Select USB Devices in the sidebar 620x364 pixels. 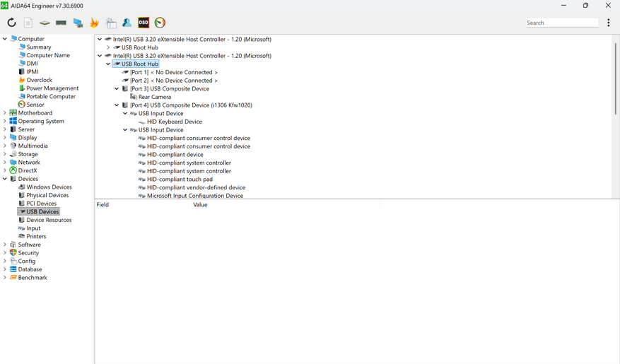(x=42, y=212)
